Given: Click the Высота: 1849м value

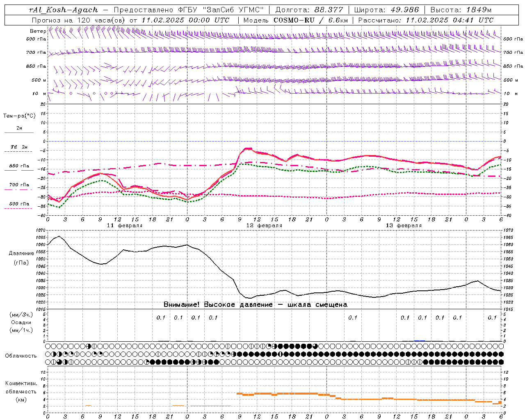Looking at the screenshot, I should pos(461,10).
